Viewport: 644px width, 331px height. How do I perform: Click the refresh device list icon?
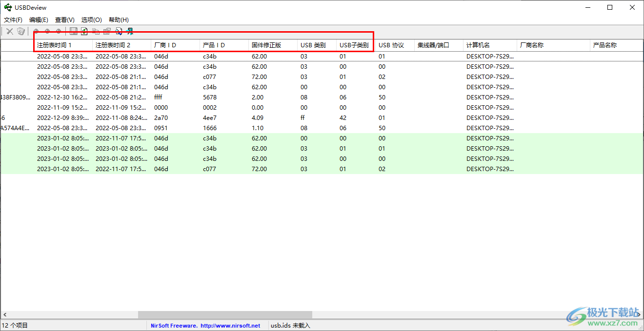pos(84,31)
